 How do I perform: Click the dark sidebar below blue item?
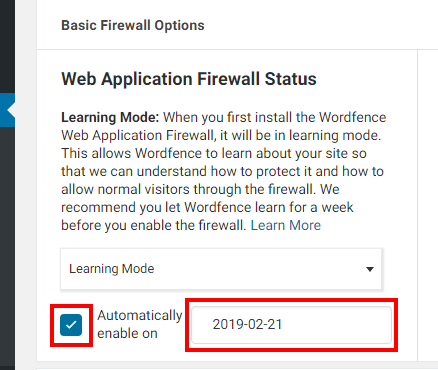(7, 248)
